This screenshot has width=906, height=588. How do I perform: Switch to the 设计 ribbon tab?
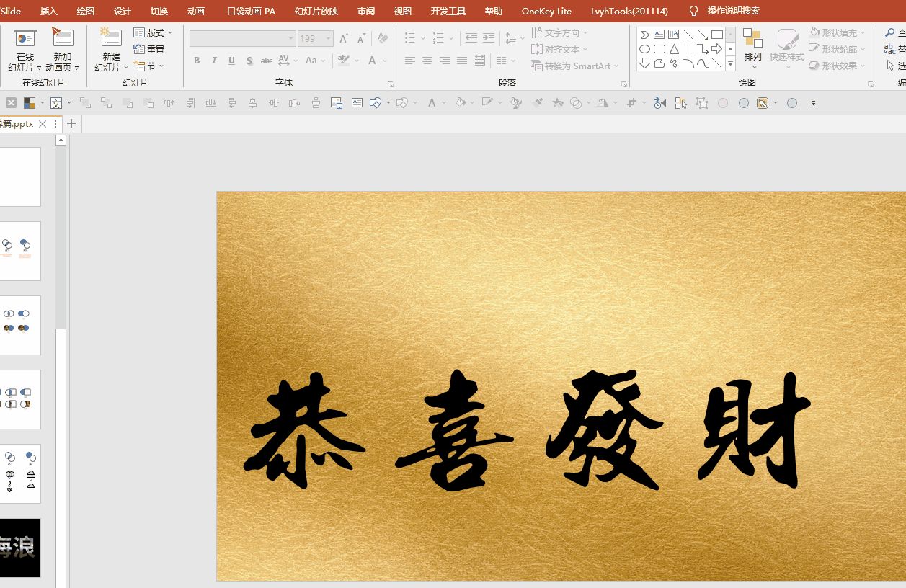121,11
